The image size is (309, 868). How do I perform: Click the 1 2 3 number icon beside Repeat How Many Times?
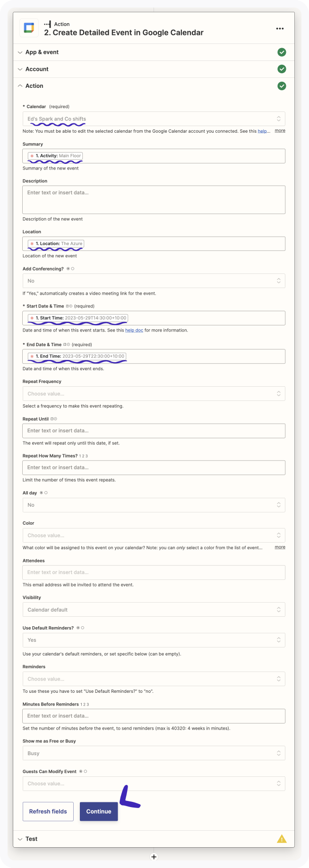pyautogui.click(x=84, y=456)
